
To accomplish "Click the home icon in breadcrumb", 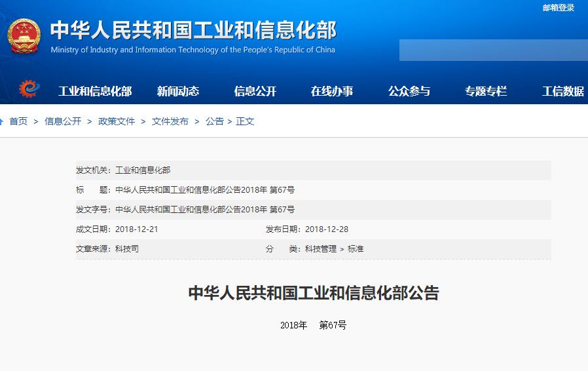I will [x=1, y=121].
